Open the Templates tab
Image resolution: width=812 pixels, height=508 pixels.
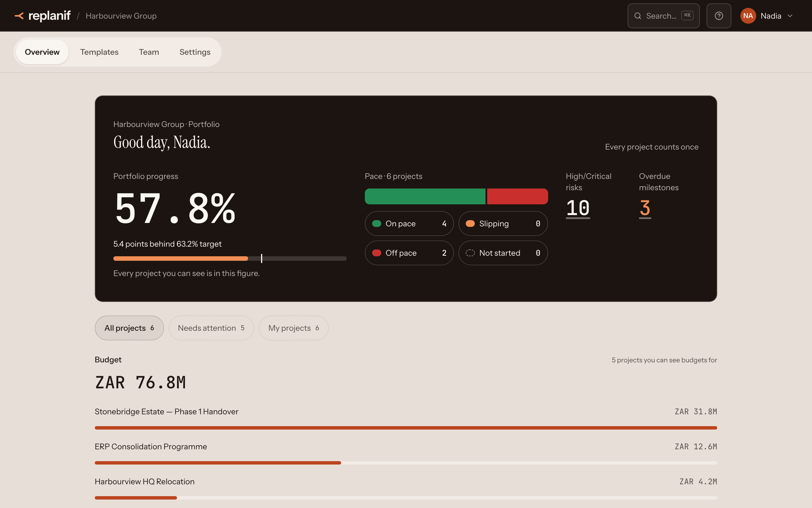point(99,52)
